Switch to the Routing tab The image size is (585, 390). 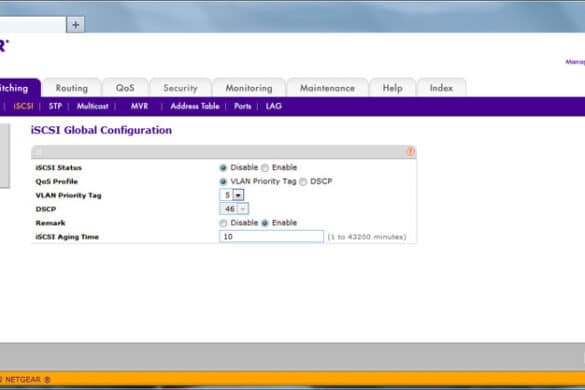(72, 88)
